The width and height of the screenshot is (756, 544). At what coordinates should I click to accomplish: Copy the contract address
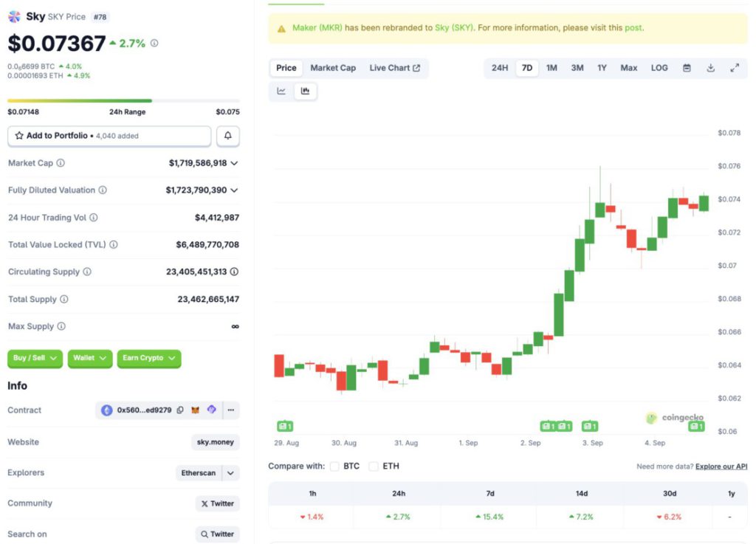[180, 410]
